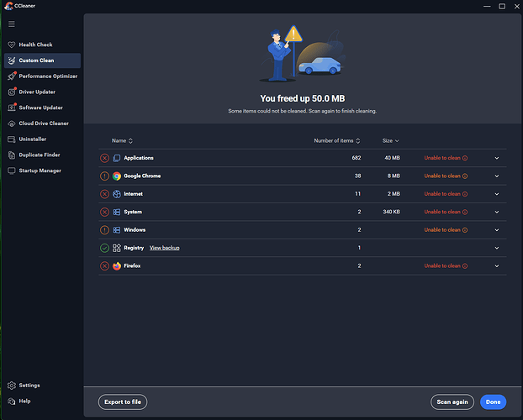Screen dimensions: 523x420
Task: Maximize the CCleaner window
Action: click(x=502, y=6)
